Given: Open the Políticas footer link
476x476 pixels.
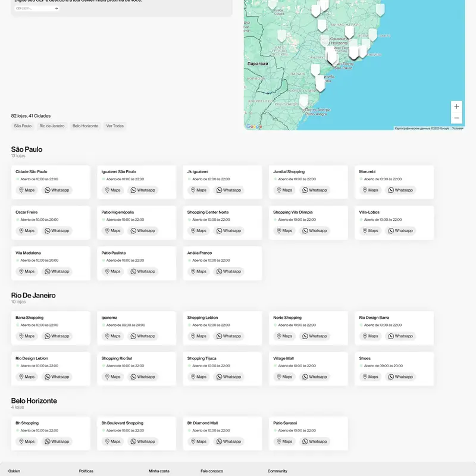Looking at the screenshot, I should 86,471.
